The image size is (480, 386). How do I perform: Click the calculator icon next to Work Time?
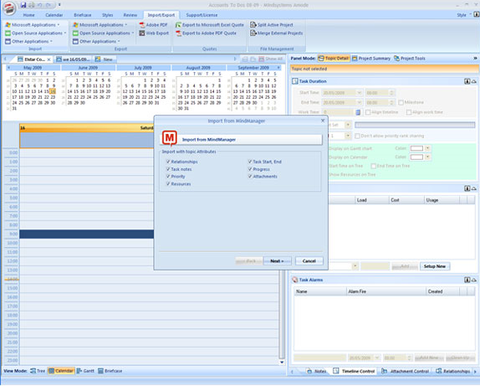[x=358, y=112]
